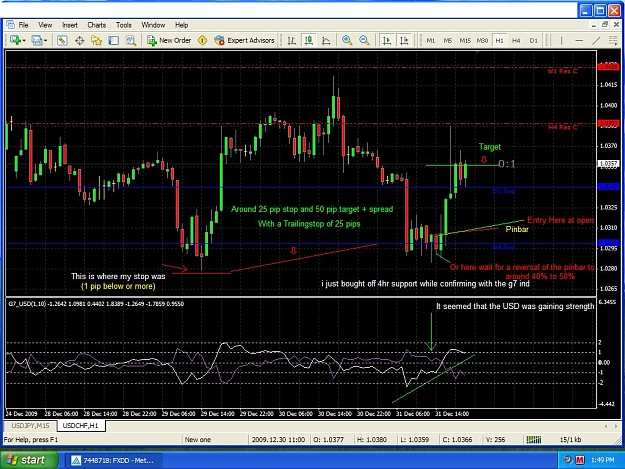
Task: Click the yellow diamond alert icon
Action: click(202, 40)
